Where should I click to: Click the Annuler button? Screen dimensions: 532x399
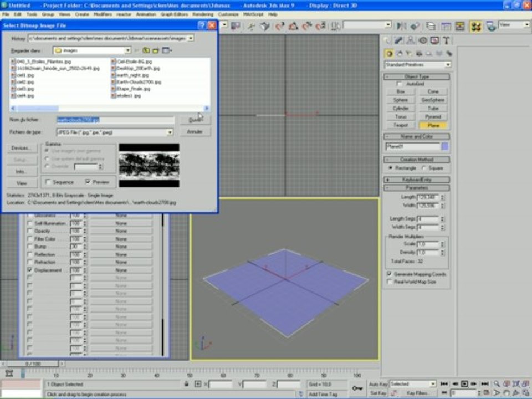pyautogui.click(x=195, y=132)
